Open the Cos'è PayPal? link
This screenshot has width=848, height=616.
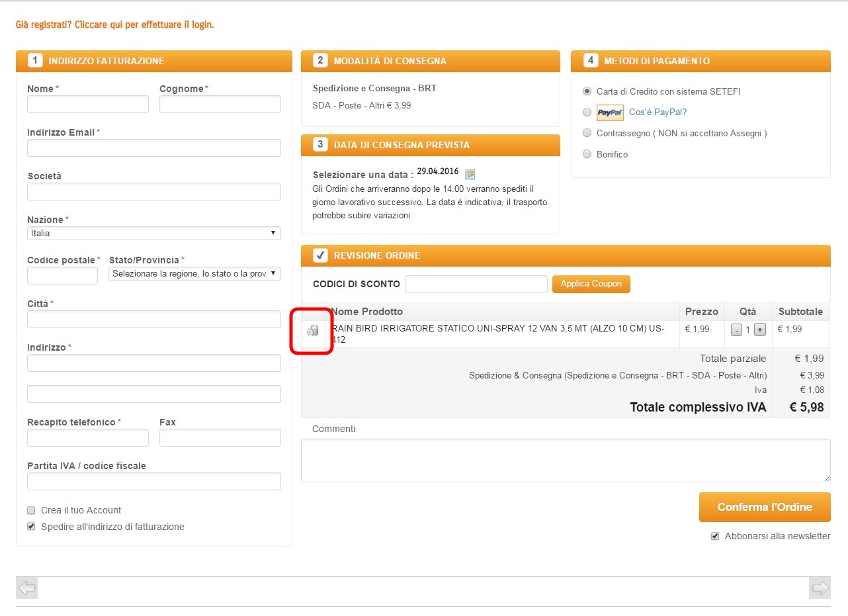[657, 112]
